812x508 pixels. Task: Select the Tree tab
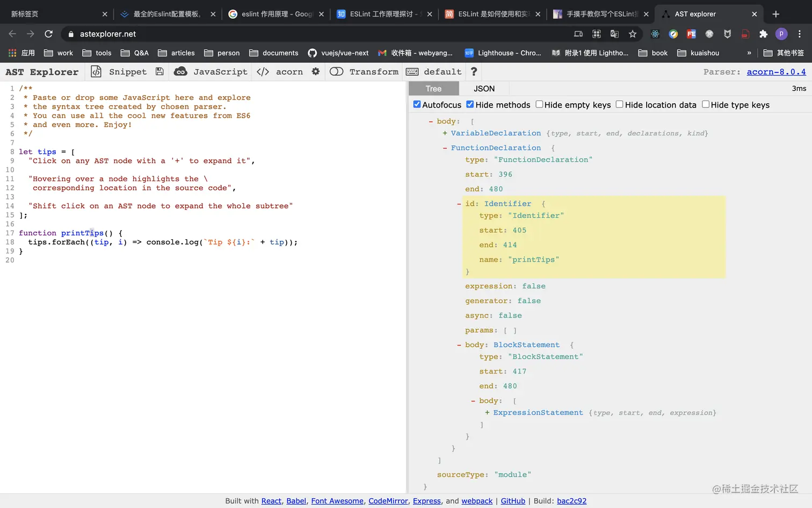[433, 89]
